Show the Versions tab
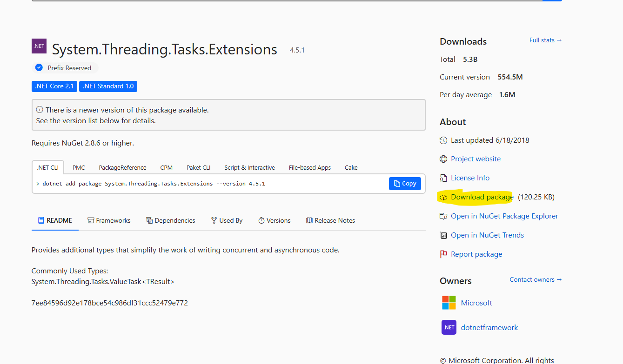The width and height of the screenshot is (623, 364). pyautogui.click(x=275, y=221)
